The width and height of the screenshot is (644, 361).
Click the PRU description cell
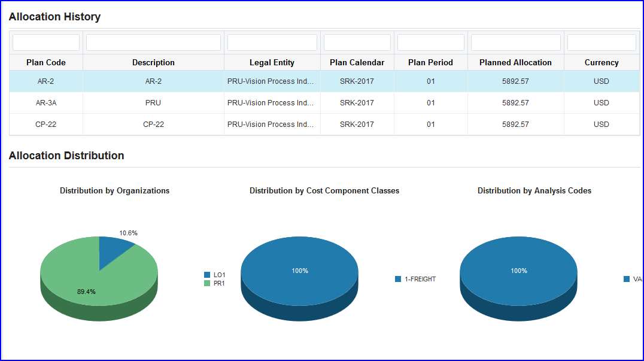pyautogui.click(x=153, y=103)
